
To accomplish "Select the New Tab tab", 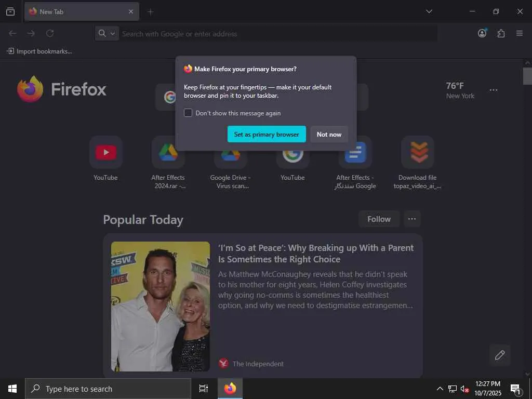I will coord(82,11).
